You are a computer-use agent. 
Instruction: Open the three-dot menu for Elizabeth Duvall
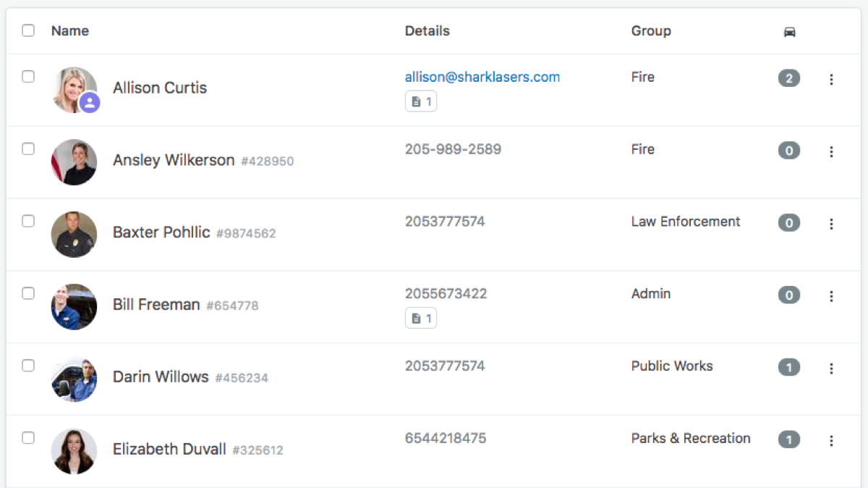(831, 440)
